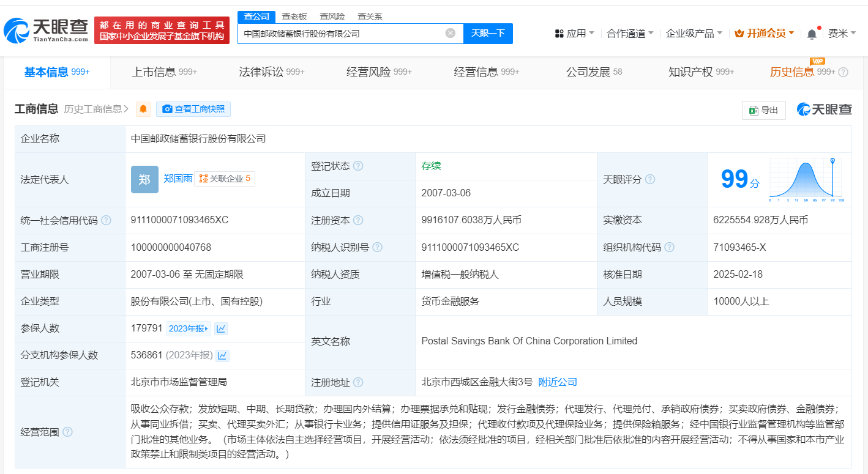Click the TianYanCha logo in header

(x=46, y=30)
